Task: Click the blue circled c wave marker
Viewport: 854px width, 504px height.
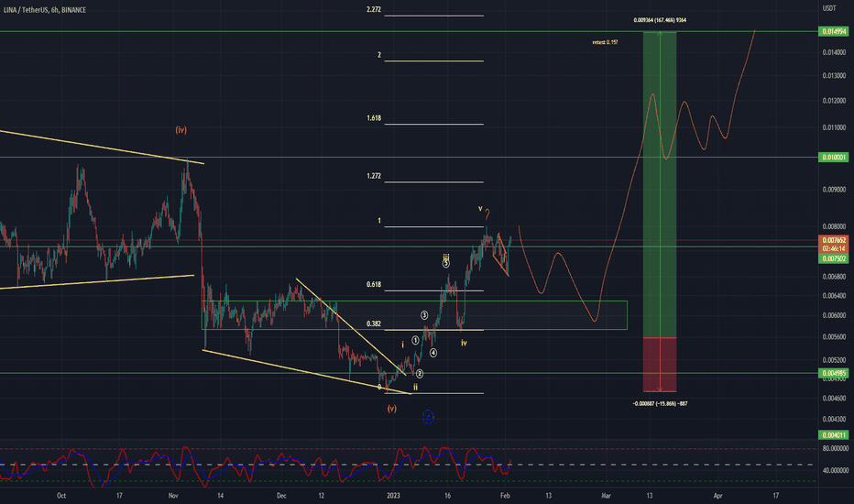Action: 428,417
